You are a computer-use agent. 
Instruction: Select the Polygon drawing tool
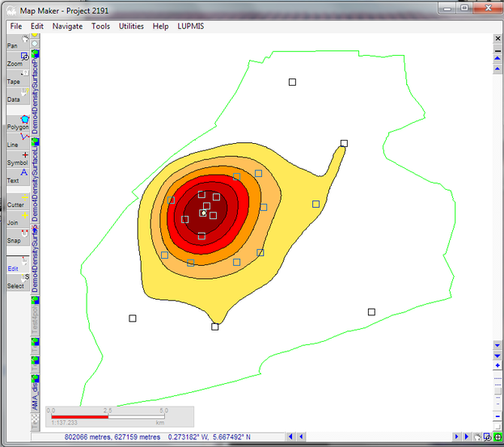(18, 122)
